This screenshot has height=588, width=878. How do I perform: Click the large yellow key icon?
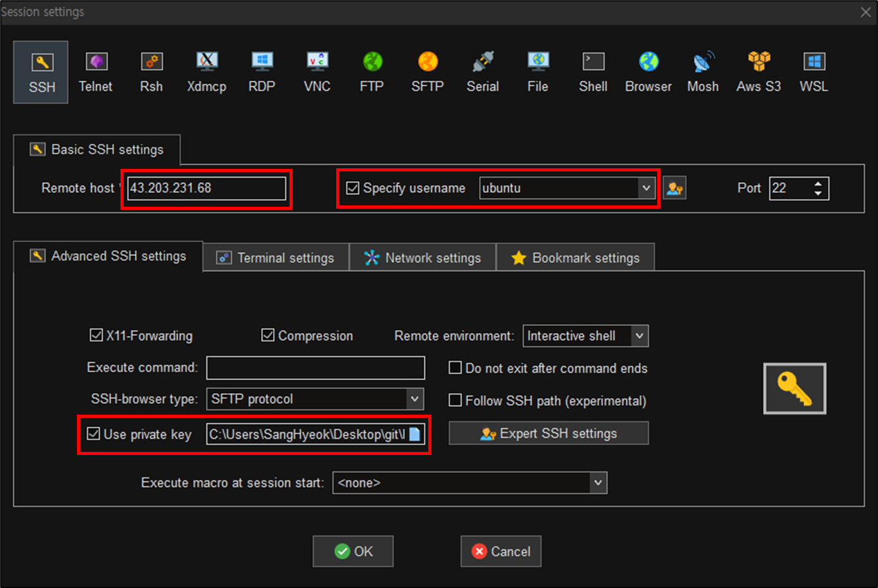795,389
